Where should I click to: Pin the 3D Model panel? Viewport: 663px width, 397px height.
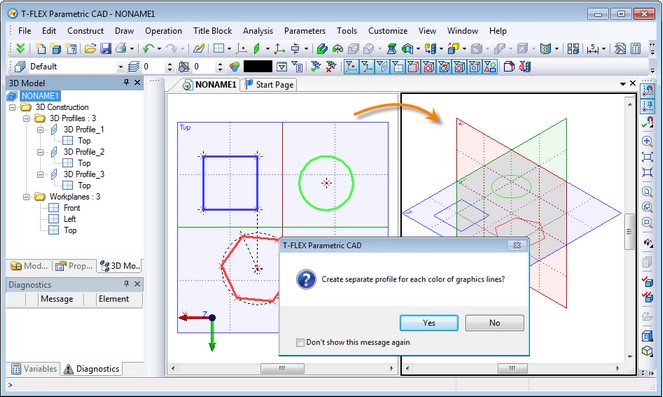pyautogui.click(x=126, y=82)
